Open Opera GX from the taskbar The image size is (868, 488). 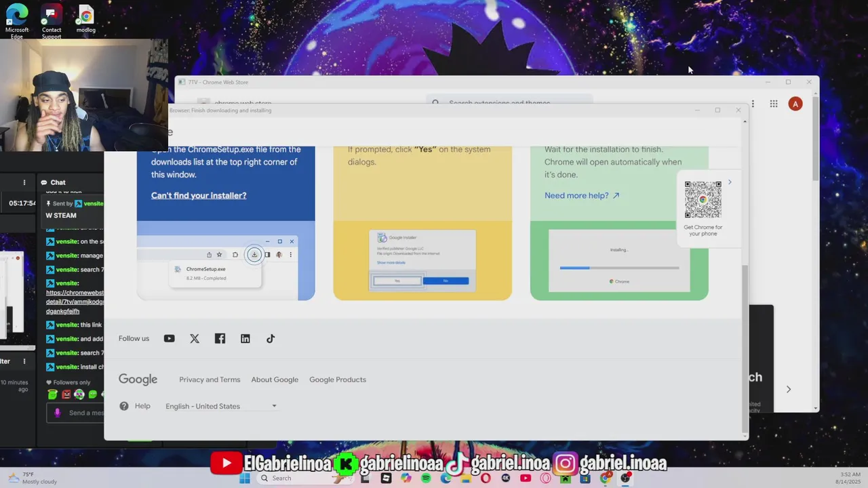[545, 479]
